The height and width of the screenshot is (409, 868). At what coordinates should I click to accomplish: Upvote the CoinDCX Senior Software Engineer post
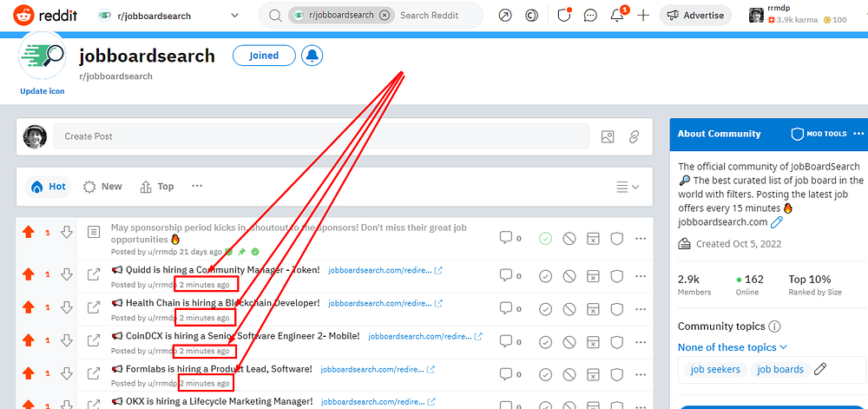[29, 340]
